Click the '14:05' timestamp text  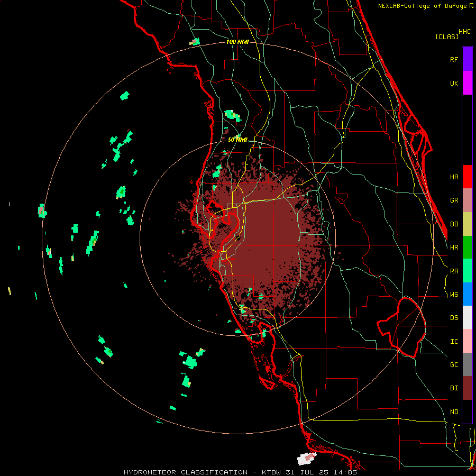(345, 472)
